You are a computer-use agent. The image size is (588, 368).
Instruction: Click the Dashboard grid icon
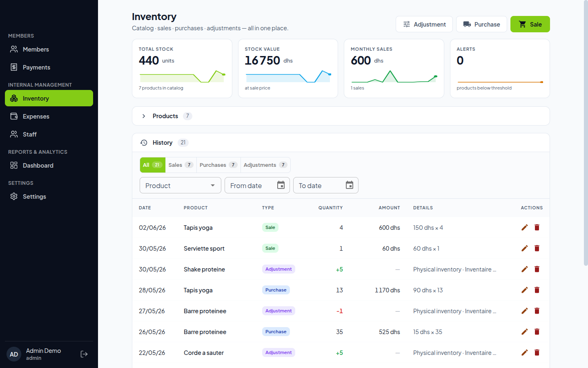(x=14, y=165)
